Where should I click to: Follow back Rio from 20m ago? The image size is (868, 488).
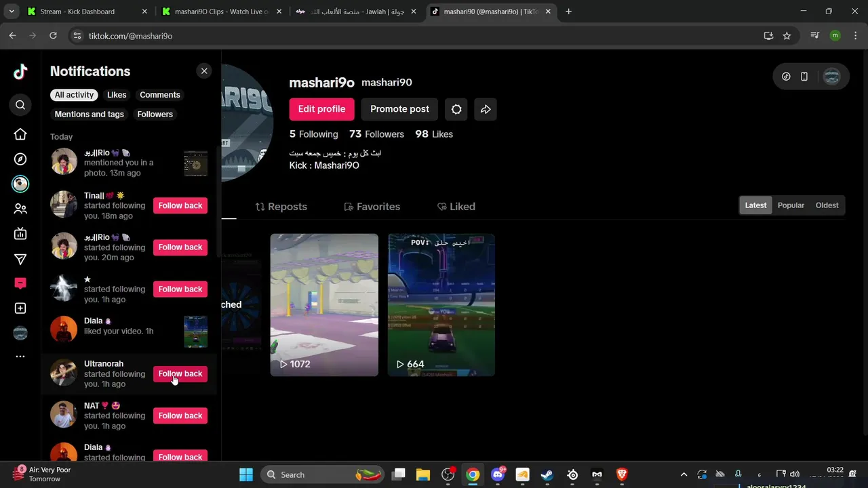180,247
